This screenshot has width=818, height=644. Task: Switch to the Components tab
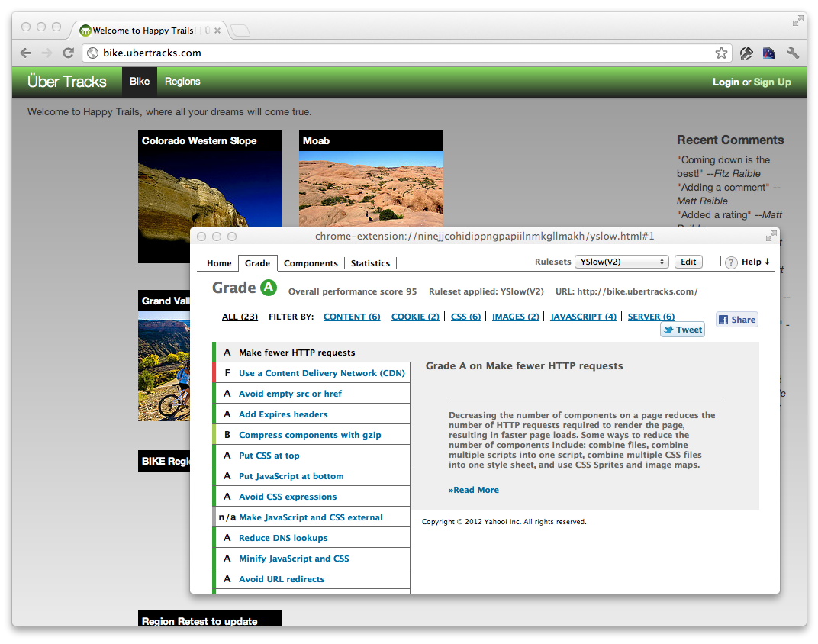(311, 263)
